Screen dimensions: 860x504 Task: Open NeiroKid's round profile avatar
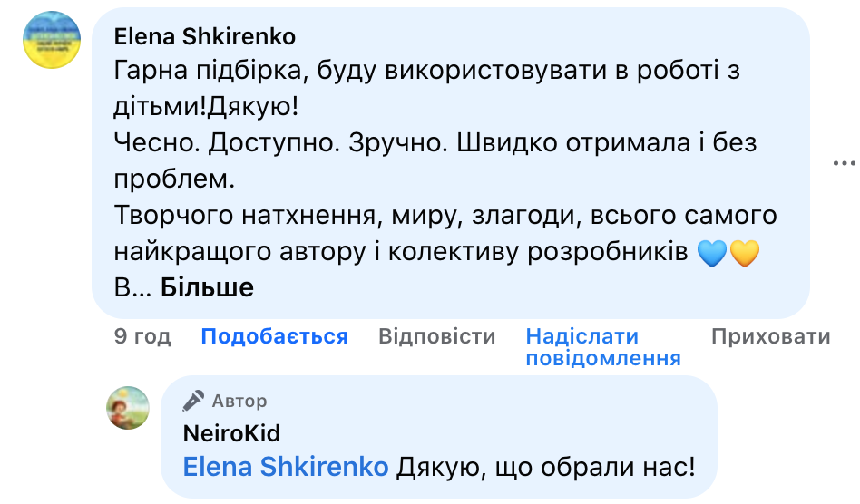[x=128, y=408]
